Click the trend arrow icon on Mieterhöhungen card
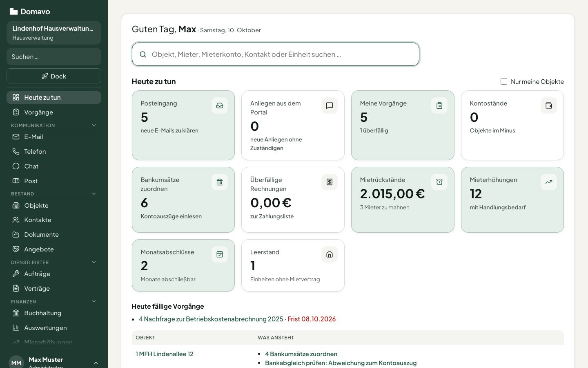588x368 pixels. point(549,182)
